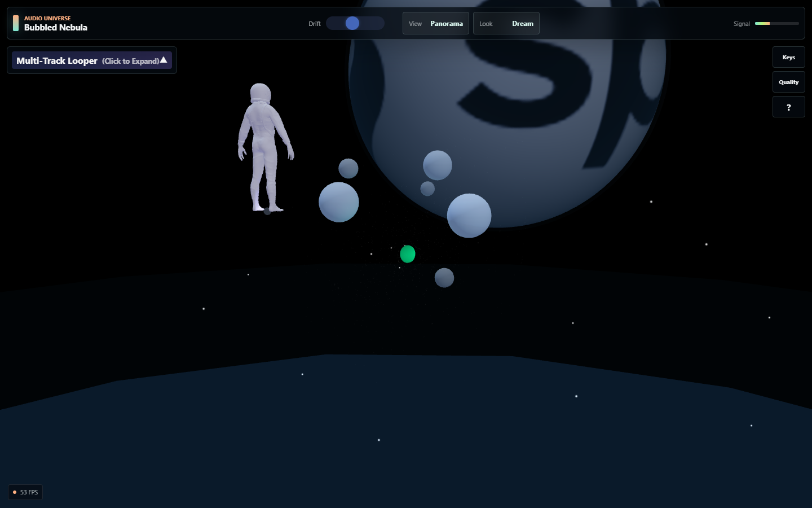The image size is (812, 508).
Task: Click the orange FPS status dot
Action: [15, 492]
